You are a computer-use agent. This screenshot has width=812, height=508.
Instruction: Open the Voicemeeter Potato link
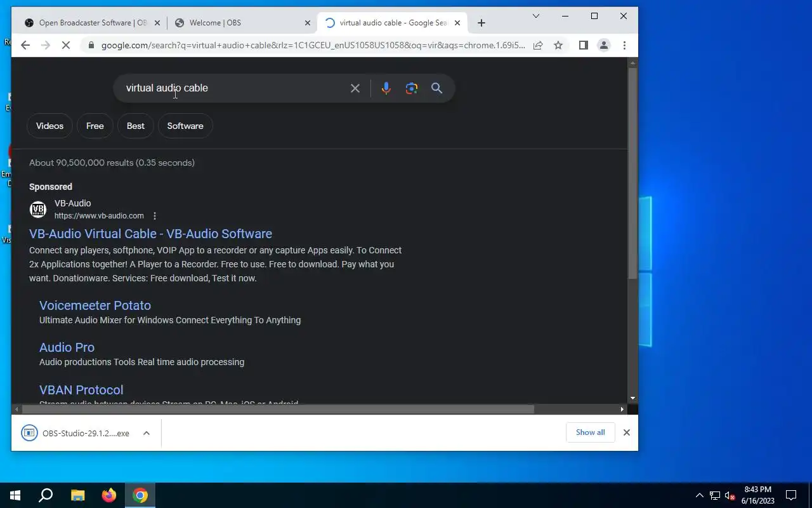pos(95,305)
